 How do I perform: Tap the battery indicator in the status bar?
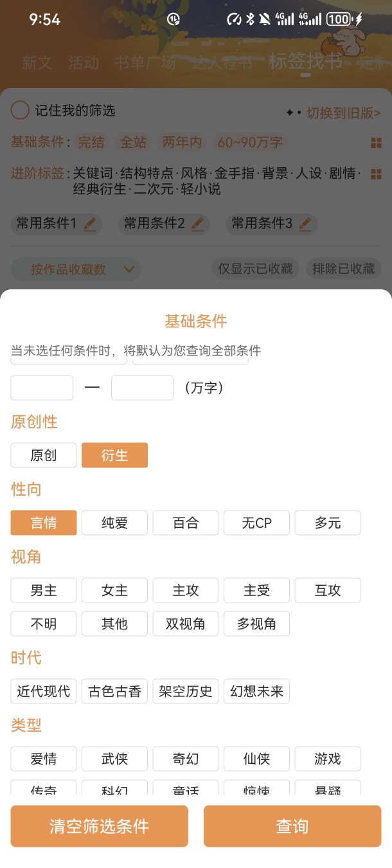(x=339, y=19)
